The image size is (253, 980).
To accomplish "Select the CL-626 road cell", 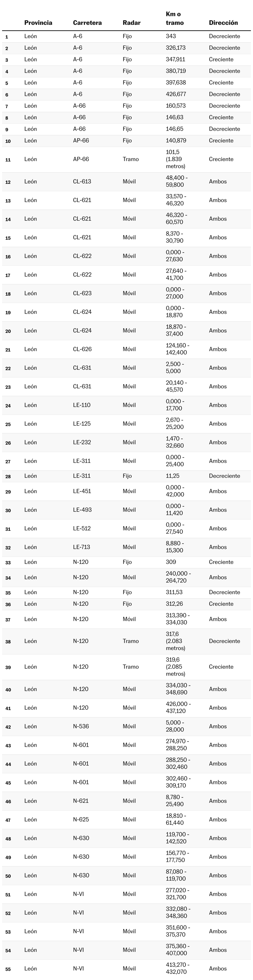I will tap(82, 349).
